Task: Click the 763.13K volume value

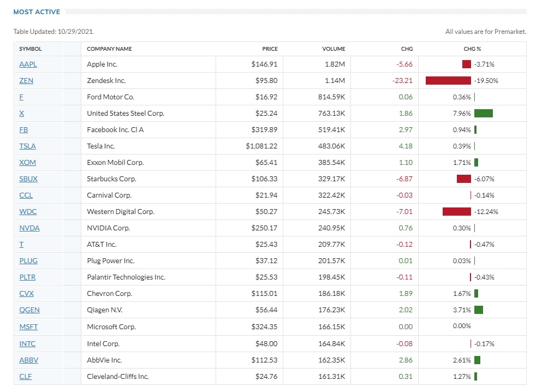Action: pos(331,114)
